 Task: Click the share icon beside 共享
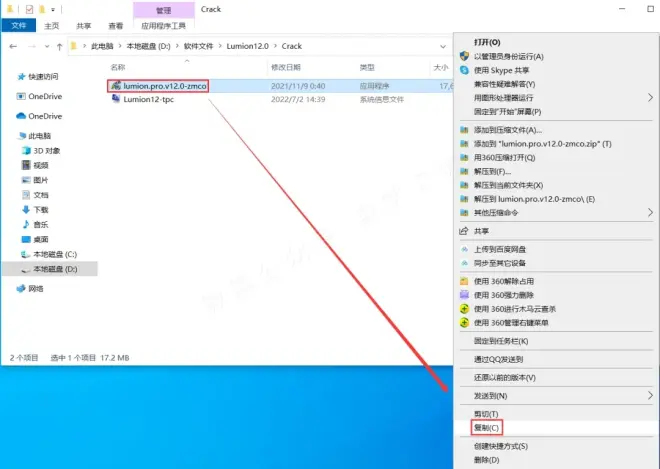[464, 231]
